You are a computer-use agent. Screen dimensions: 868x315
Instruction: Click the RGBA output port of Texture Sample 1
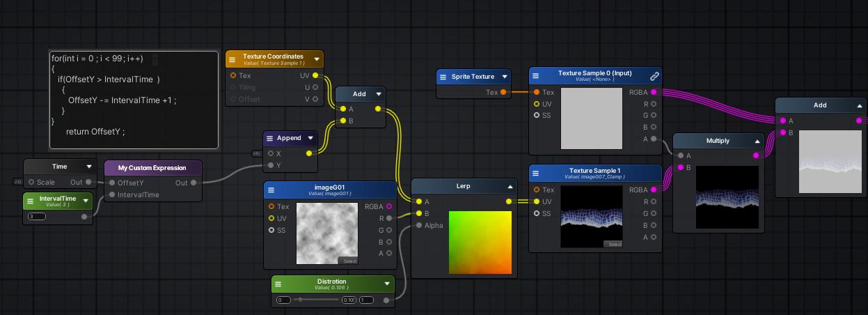tap(653, 190)
